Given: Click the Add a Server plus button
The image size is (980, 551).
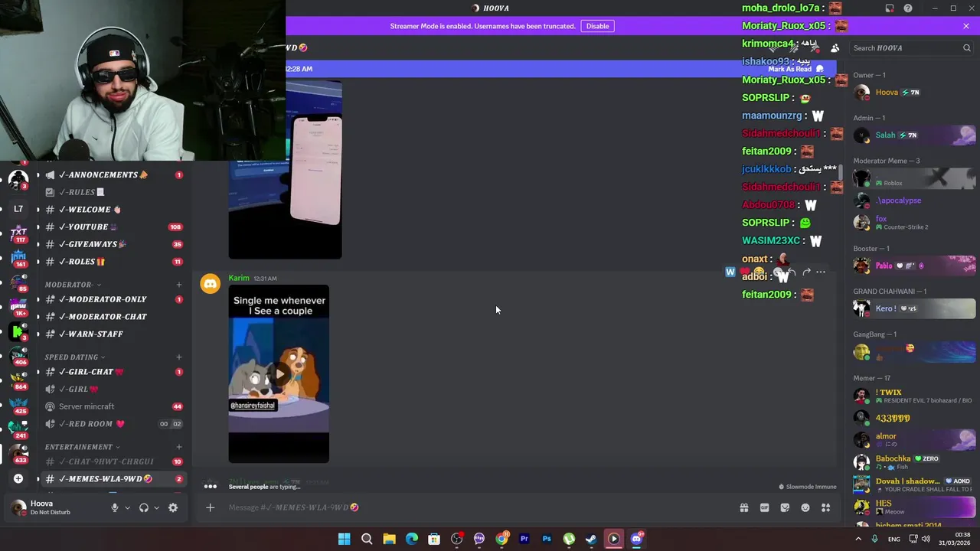Looking at the screenshot, I should click(18, 479).
